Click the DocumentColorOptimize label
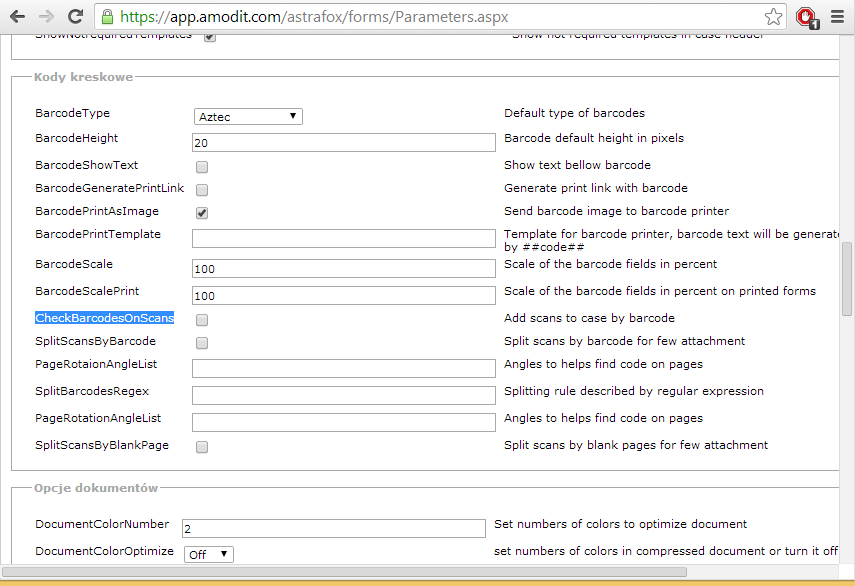 [x=105, y=551]
